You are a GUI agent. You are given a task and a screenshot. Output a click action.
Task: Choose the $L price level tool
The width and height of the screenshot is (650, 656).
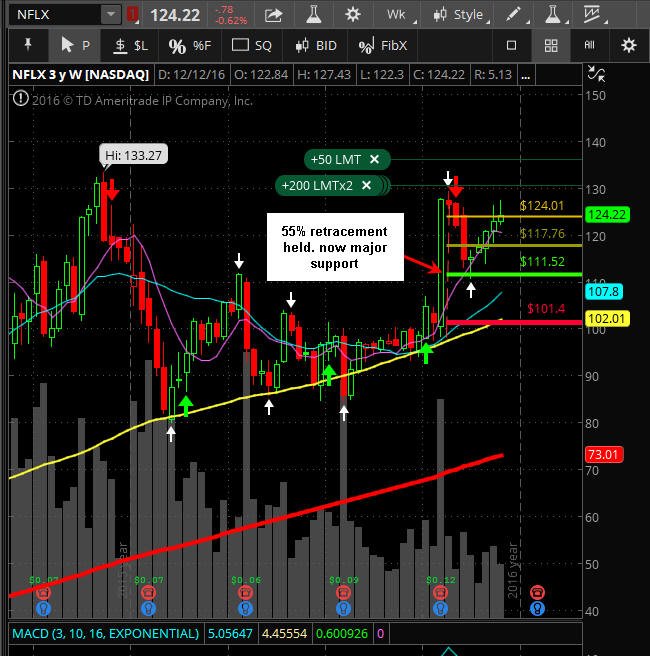click(131, 45)
